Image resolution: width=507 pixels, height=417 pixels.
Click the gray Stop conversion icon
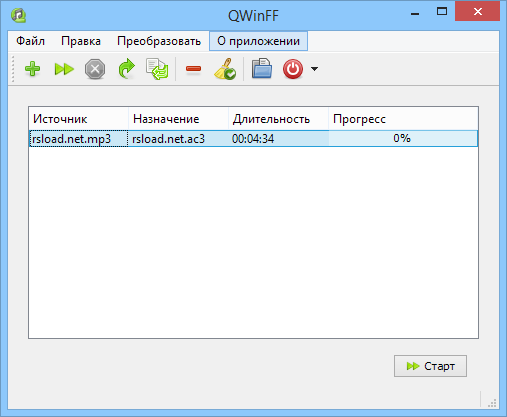95,69
